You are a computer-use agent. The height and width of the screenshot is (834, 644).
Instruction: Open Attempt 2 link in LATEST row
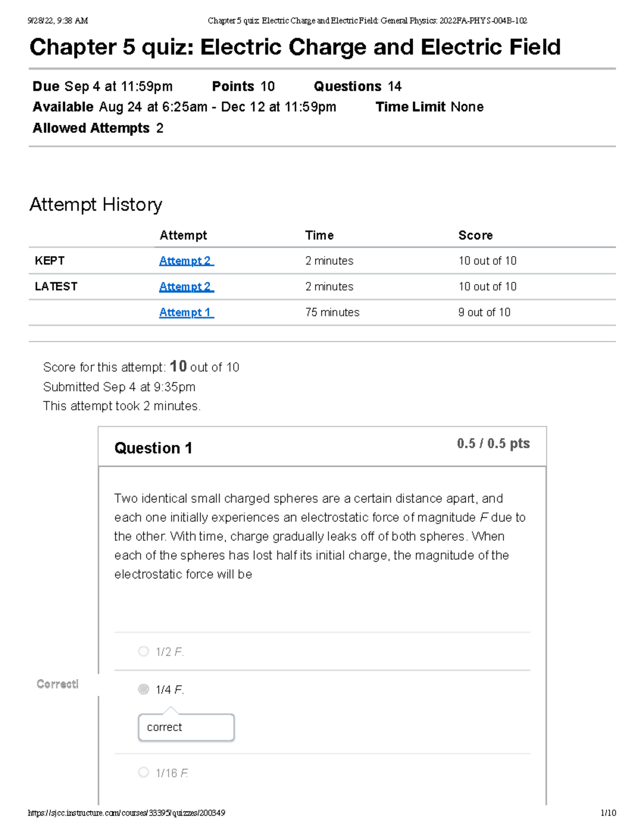tap(186, 287)
